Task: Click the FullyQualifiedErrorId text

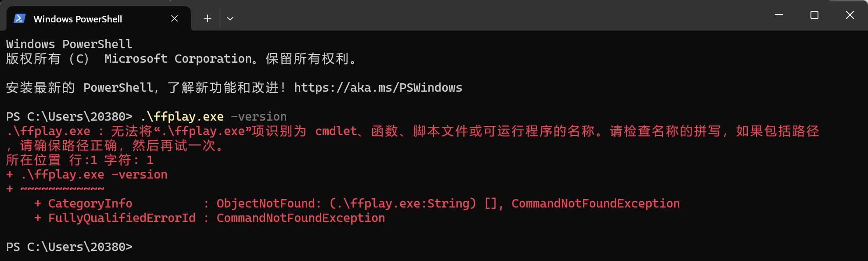Action: (122, 218)
